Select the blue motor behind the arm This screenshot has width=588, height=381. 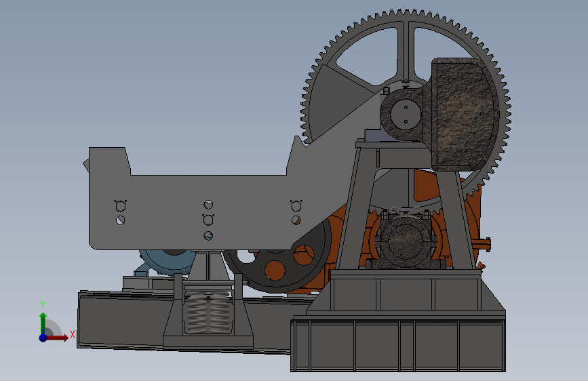point(168,262)
